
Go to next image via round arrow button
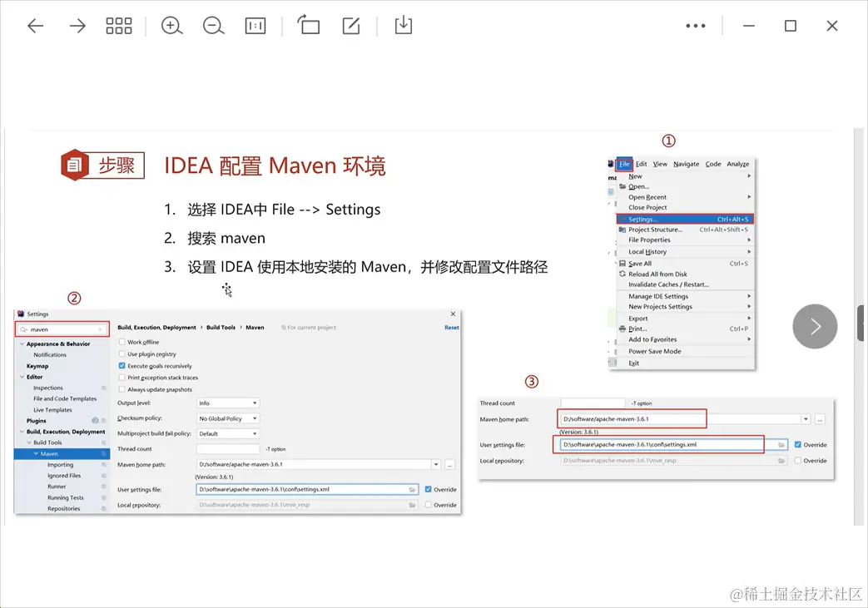point(815,326)
